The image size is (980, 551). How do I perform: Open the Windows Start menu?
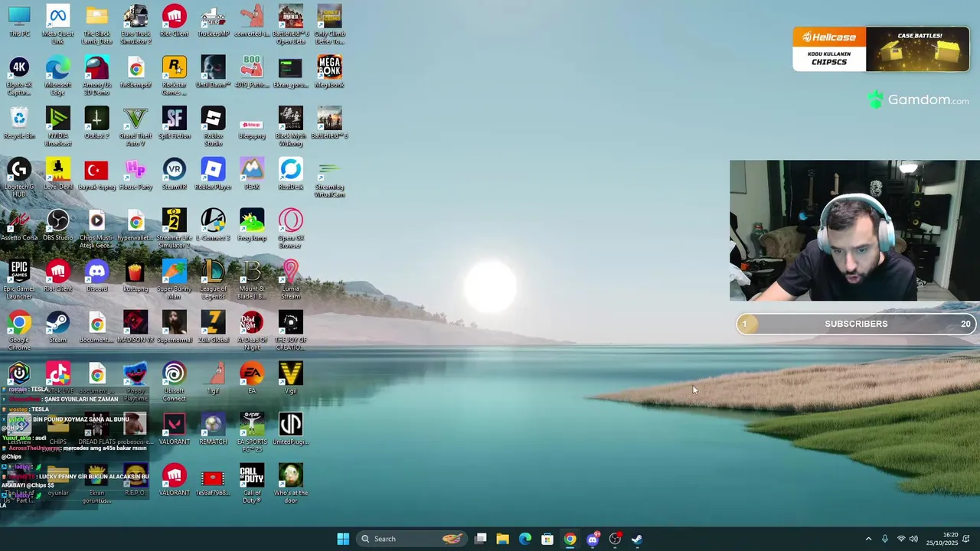[x=343, y=539]
